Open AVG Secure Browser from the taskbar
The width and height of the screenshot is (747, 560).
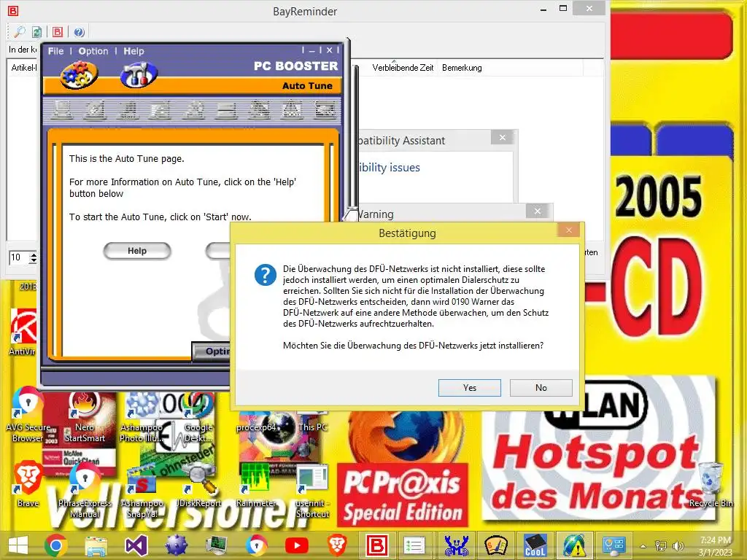(257, 545)
